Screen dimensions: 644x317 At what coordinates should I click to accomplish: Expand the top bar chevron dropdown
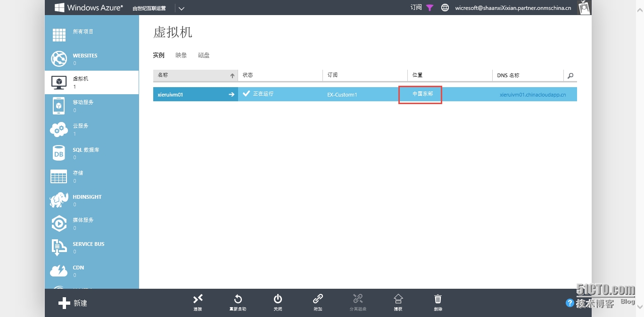tap(182, 8)
